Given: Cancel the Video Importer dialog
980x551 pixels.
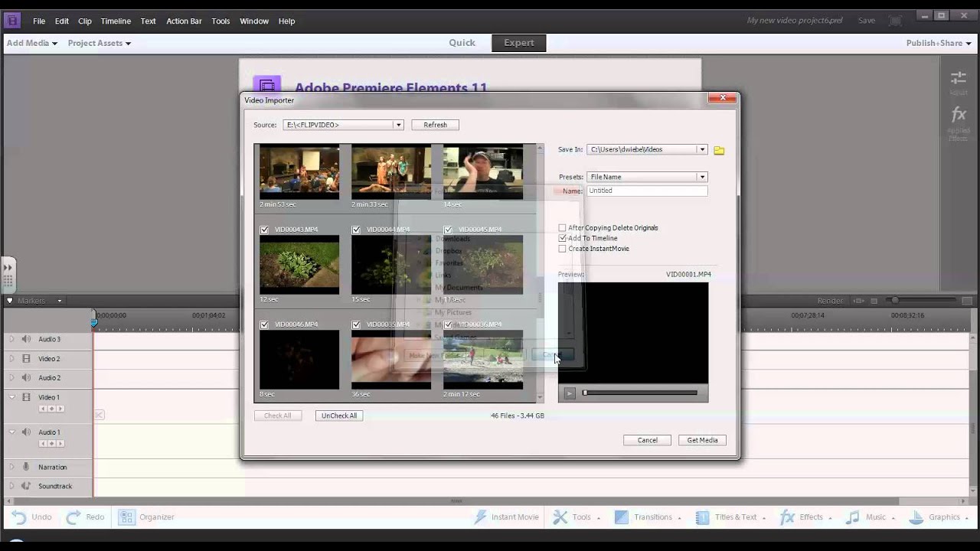Looking at the screenshot, I should pyautogui.click(x=648, y=440).
